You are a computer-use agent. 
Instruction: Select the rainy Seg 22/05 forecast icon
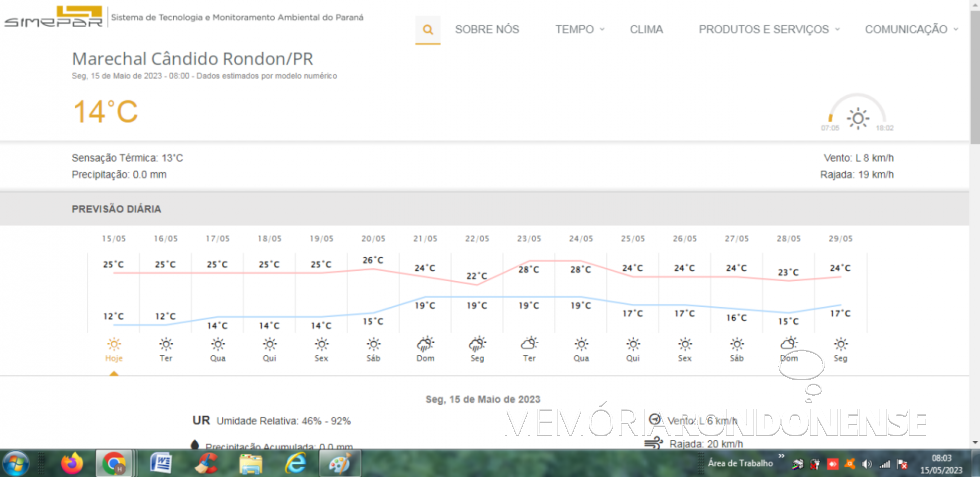coord(477,343)
